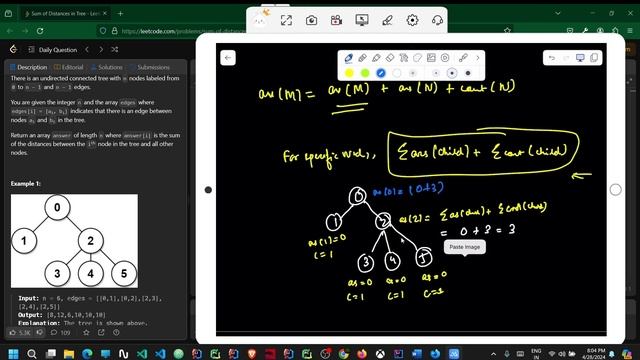Click the Example 1 tree diagram image

click(x=74, y=241)
